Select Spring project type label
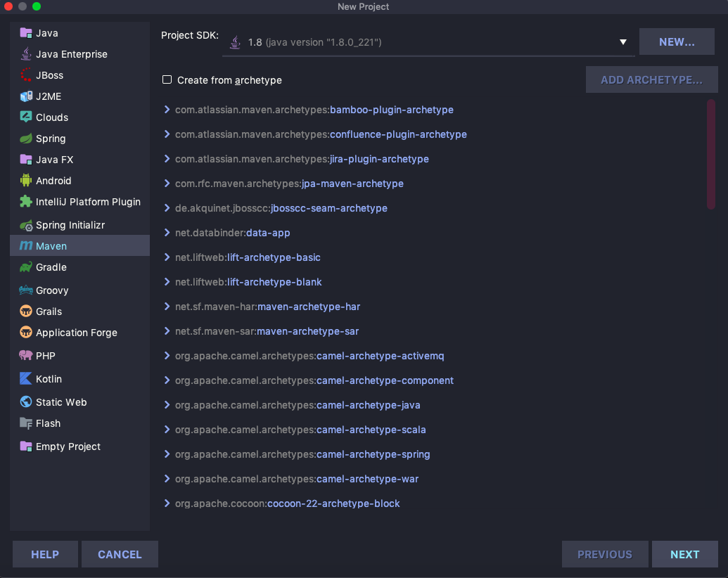728x578 pixels. 51,139
